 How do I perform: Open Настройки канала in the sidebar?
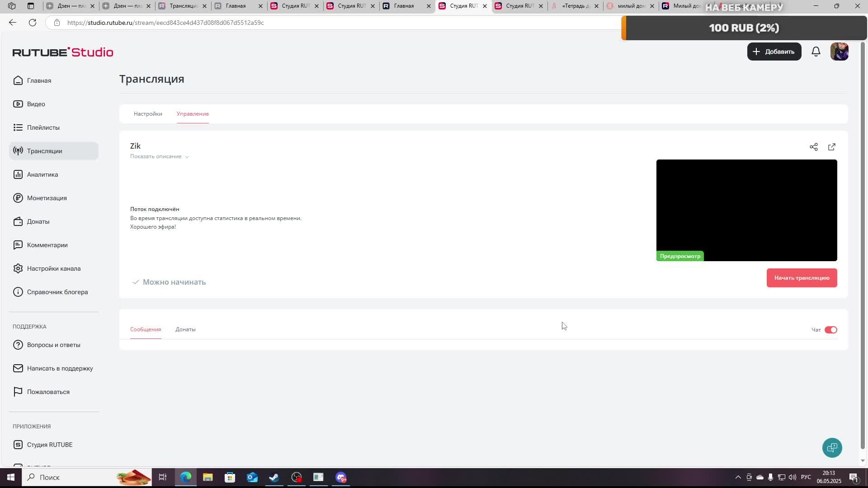click(x=53, y=268)
